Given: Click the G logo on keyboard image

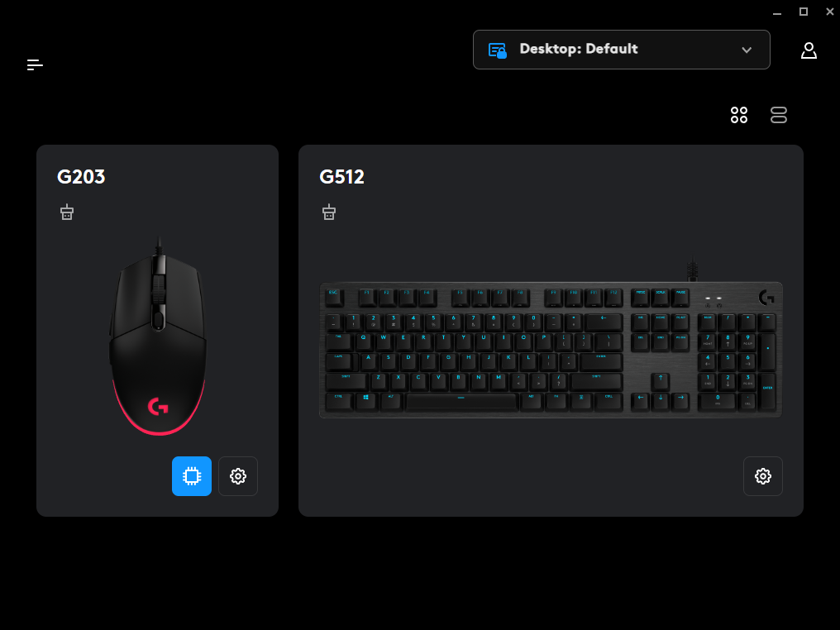Looking at the screenshot, I should (766, 298).
